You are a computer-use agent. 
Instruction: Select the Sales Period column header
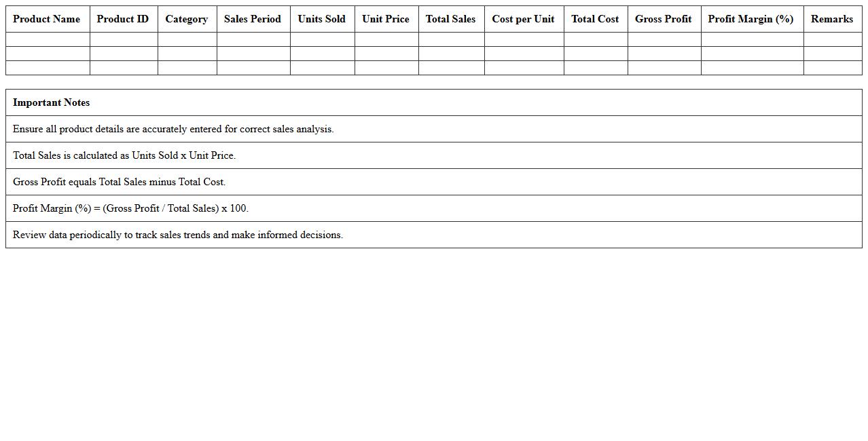[253, 19]
